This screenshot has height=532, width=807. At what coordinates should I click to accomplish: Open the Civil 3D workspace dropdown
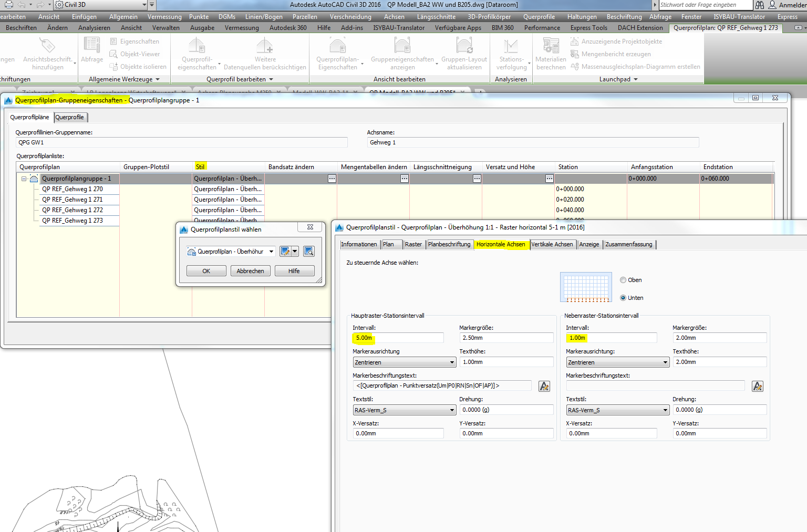coord(144,5)
